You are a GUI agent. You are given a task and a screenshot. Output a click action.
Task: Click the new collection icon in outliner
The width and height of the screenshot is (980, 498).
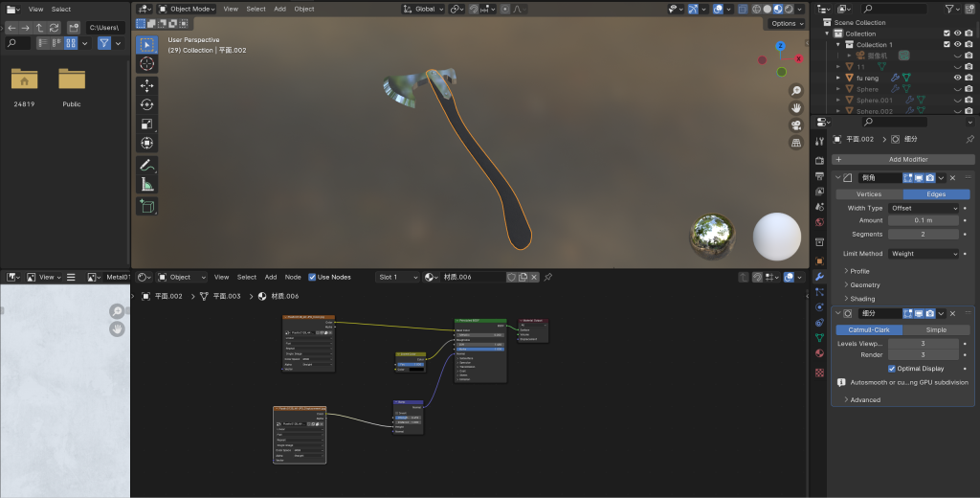click(969, 9)
